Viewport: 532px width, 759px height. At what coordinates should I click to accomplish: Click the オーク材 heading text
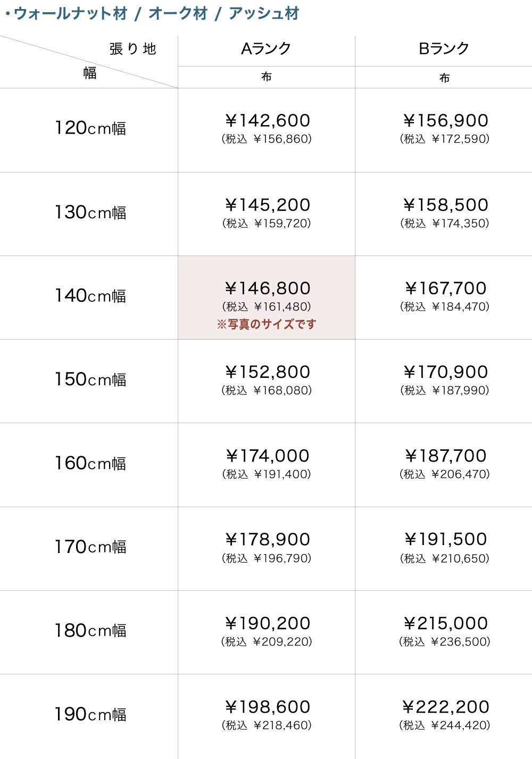[x=178, y=13]
